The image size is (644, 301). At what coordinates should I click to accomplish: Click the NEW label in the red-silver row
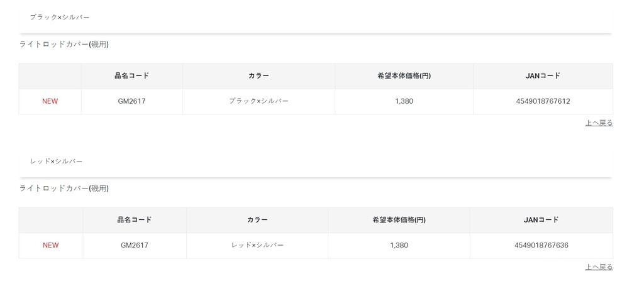50,245
